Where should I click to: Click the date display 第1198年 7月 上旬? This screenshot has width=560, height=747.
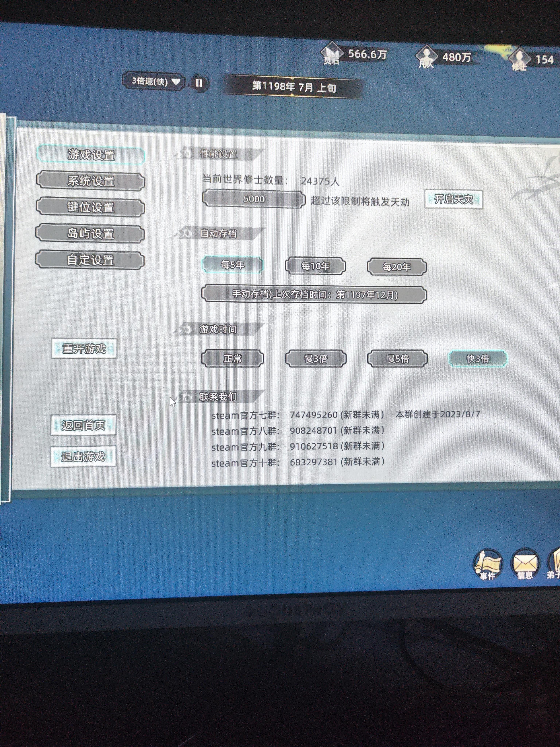click(x=294, y=87)
